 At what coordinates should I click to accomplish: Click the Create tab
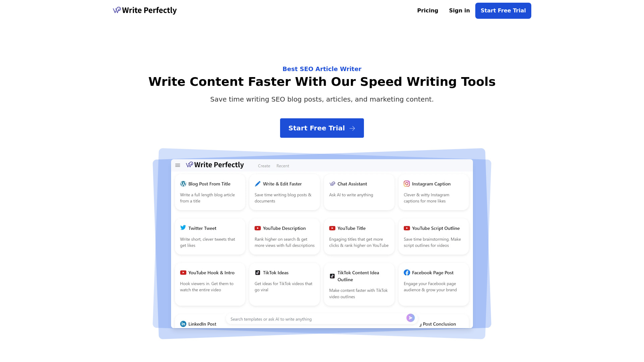point(264,165)
